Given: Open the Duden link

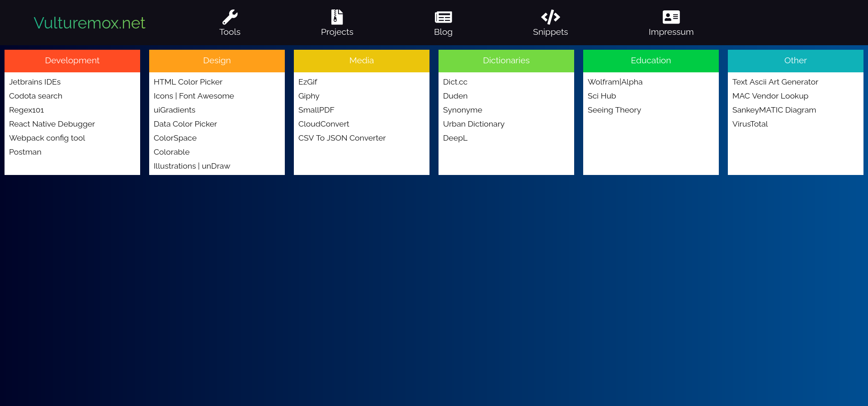Looking at the screenshot, I should coord(455,96).
